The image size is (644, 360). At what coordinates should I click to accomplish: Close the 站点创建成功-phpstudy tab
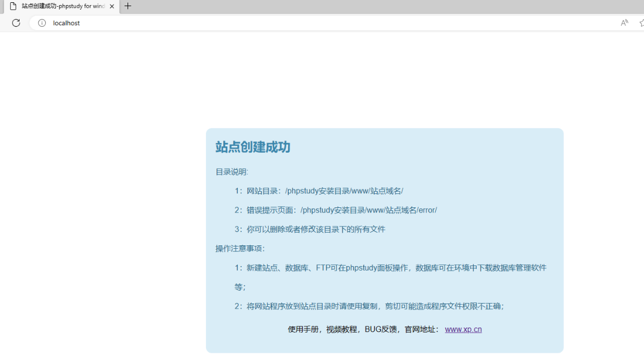coord(112,6)
